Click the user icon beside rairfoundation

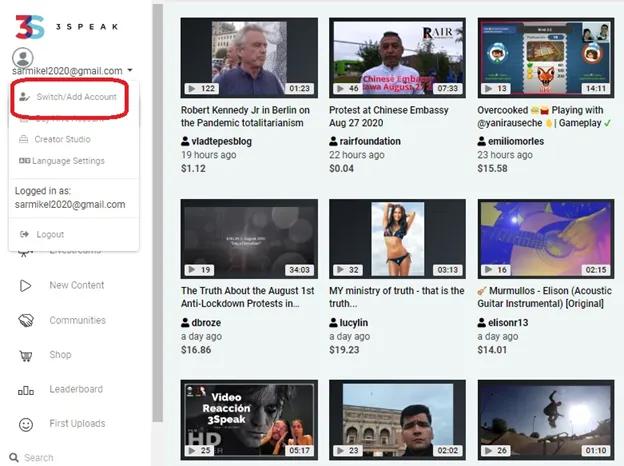click(x=333, y=141)
